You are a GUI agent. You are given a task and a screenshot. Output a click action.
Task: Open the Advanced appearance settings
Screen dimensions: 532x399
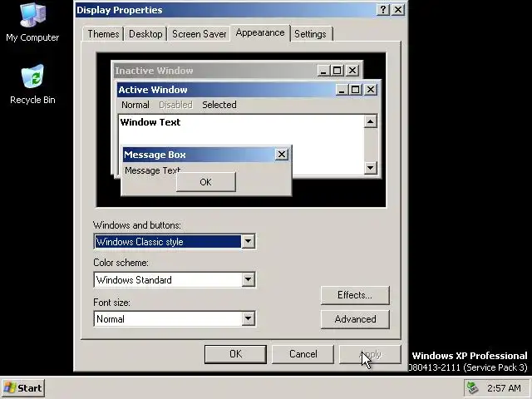click(x=355, y=319)
